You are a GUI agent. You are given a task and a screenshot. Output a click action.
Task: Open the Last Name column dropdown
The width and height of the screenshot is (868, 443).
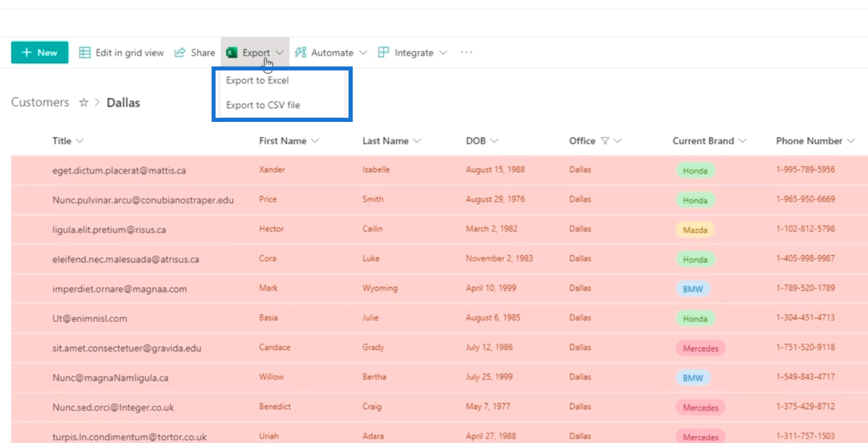click(x=417, y=141)
